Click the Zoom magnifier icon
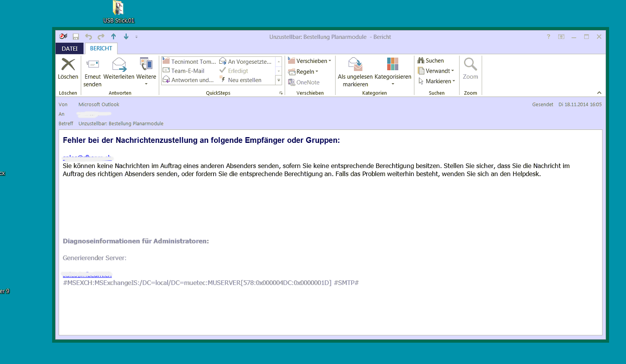The image size is (626, 364). (x=471, y=64)
